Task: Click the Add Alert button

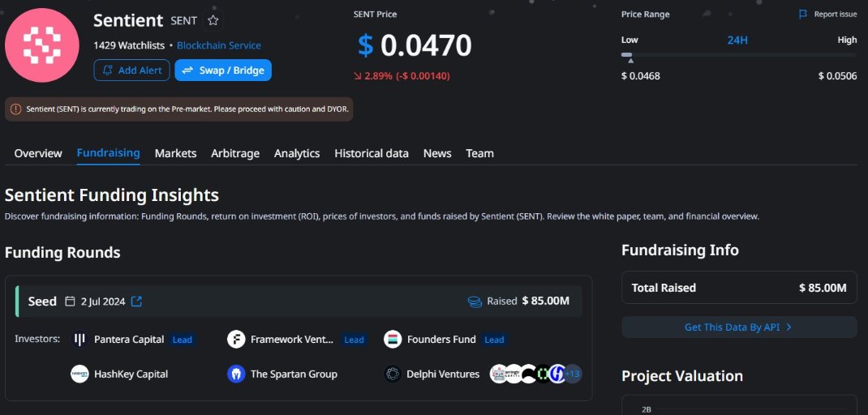Action: [x=131, y=71]
